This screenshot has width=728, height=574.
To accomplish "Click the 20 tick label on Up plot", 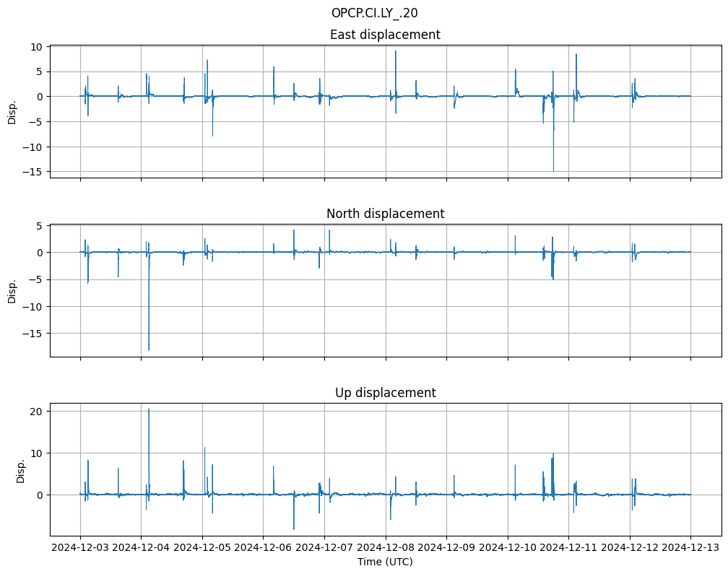I will [36, 411].
